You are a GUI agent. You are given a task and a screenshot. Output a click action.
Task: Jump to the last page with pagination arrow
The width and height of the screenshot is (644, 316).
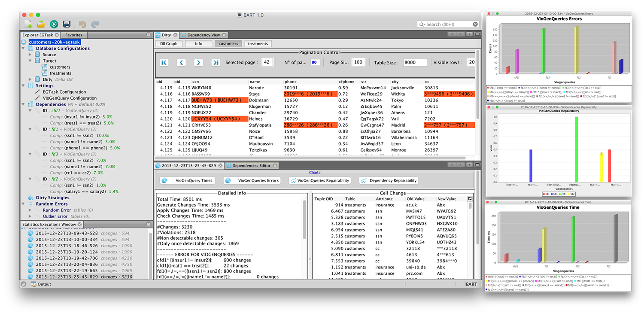point(216,62)
